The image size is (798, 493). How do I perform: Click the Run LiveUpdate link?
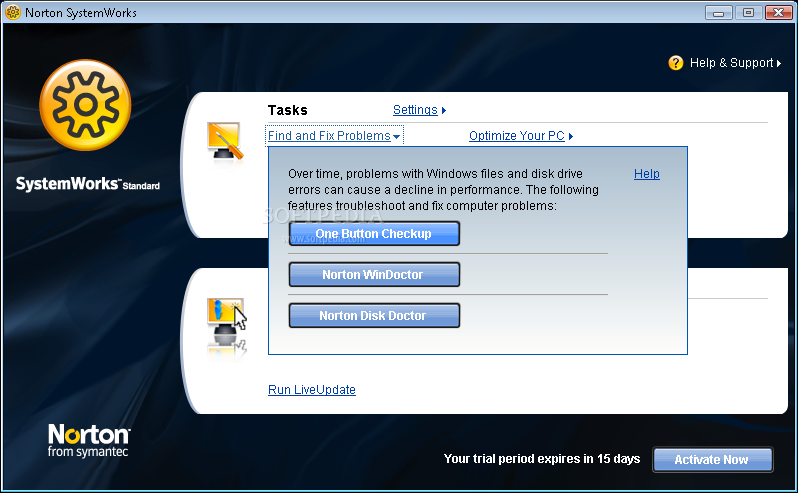[311, 390]
